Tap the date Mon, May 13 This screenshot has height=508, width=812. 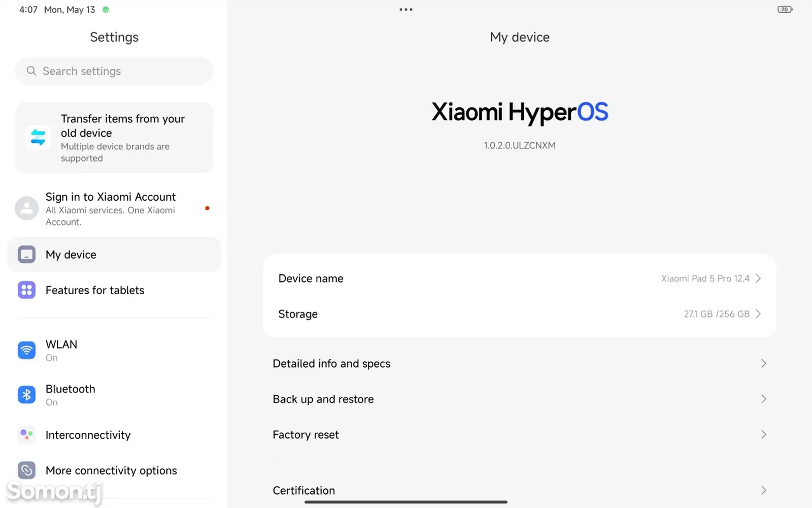[x=70, y=10]
